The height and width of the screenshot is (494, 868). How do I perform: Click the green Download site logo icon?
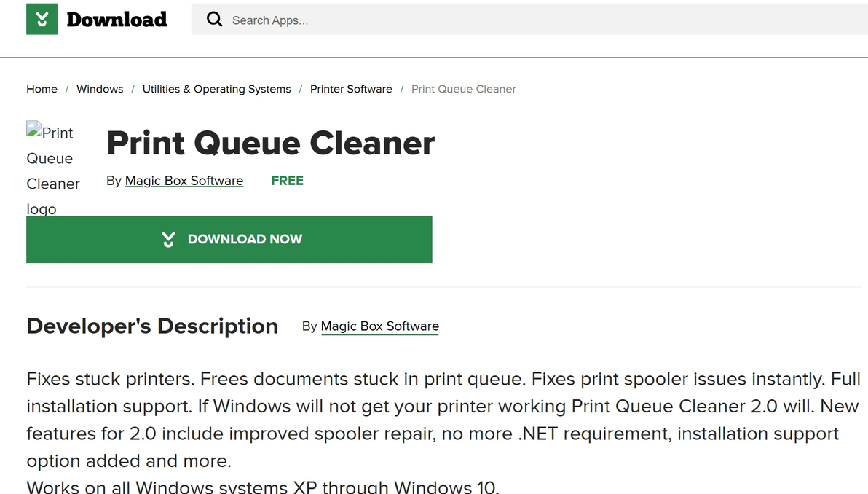[42, 20]
